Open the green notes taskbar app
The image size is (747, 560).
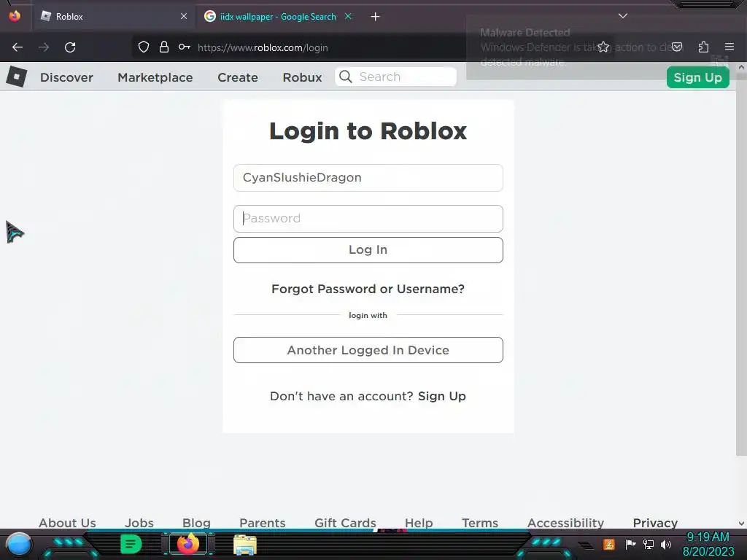[131, 544]
